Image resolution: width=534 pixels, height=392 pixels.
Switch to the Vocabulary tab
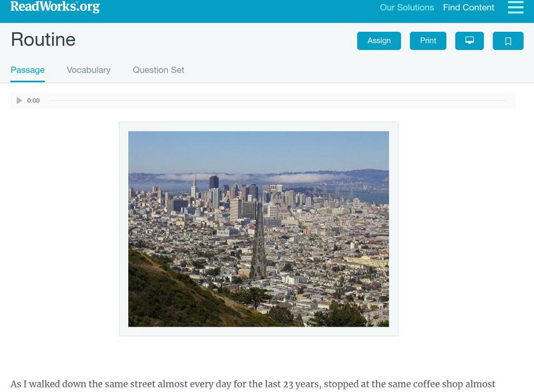point(89,70)
